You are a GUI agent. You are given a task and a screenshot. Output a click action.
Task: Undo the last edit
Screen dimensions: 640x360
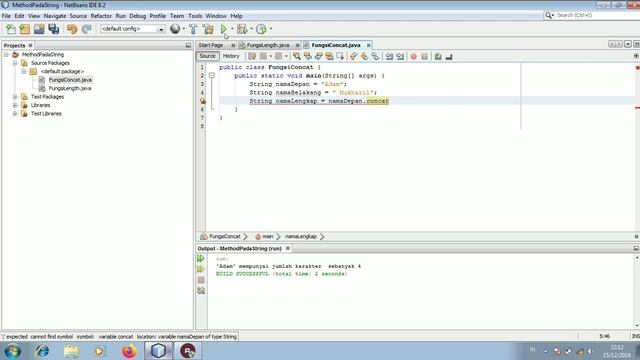[72, 29]
